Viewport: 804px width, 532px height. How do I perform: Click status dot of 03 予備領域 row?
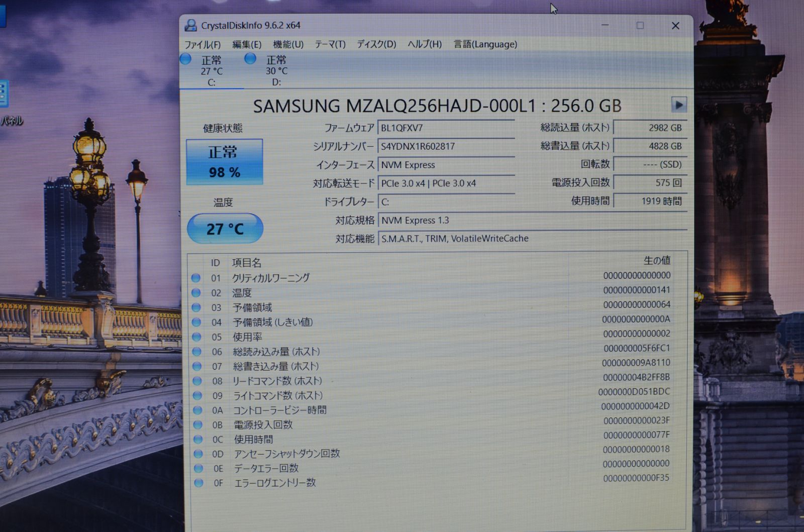[196, 307]
